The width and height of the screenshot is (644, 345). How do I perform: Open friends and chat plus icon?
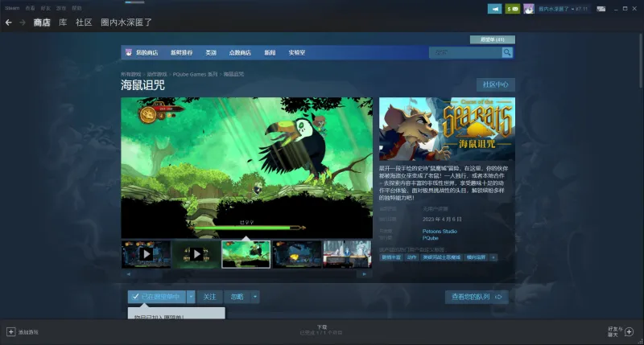[x=630, y=331]
